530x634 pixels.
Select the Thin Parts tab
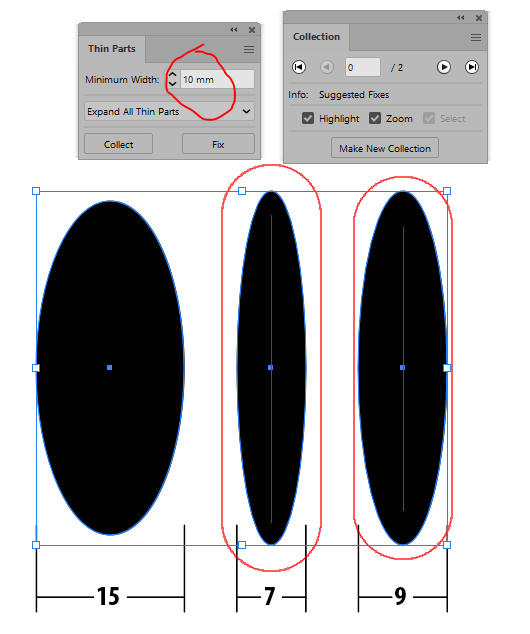[x=112, y=49]
